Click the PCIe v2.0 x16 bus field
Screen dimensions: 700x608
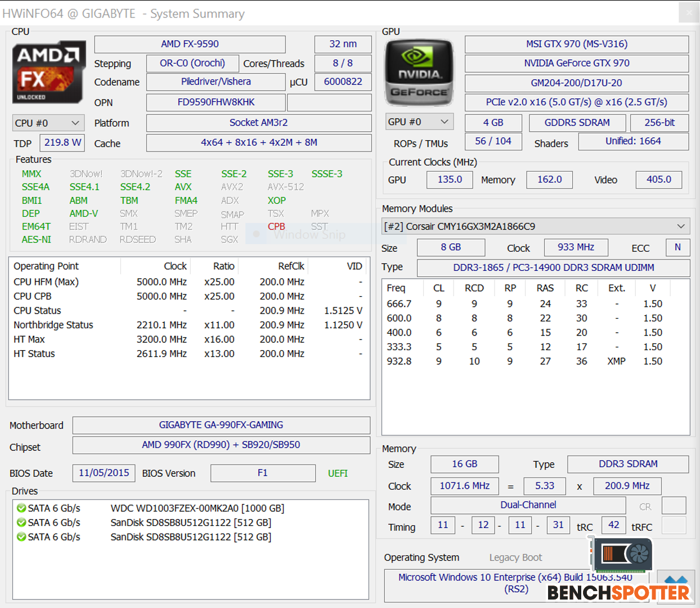coord(577,102)
